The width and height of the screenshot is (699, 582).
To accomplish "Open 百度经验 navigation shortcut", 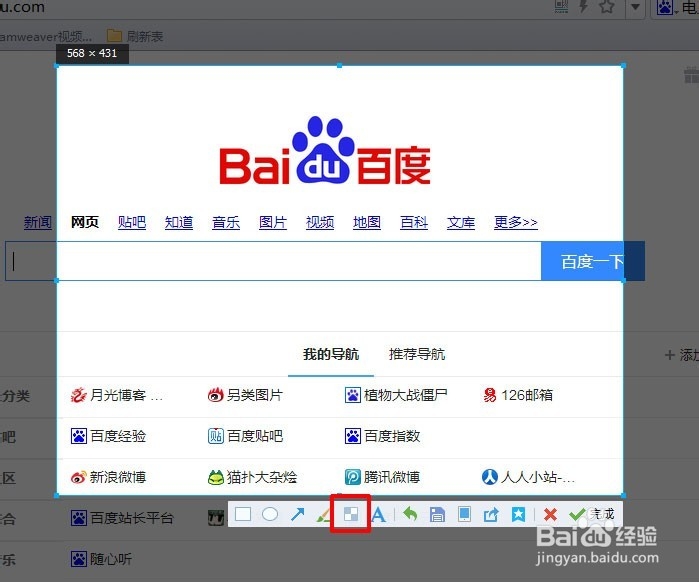I will 108,436.
